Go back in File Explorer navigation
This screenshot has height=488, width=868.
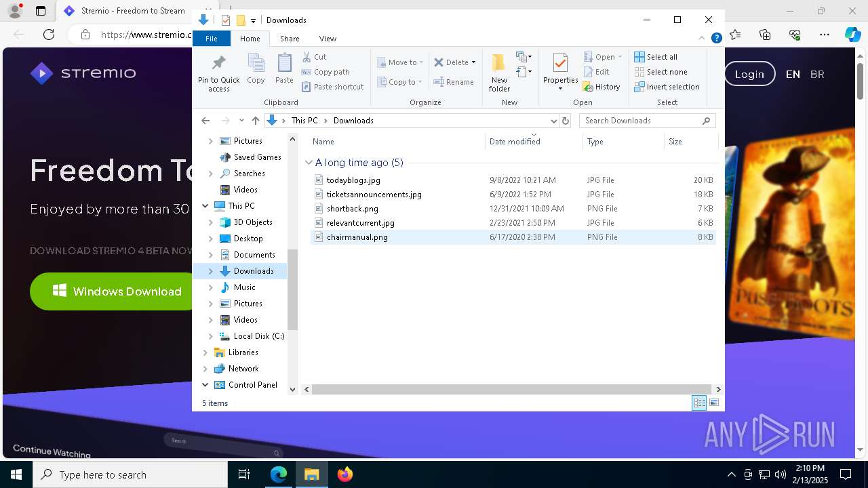pos(205,121)
